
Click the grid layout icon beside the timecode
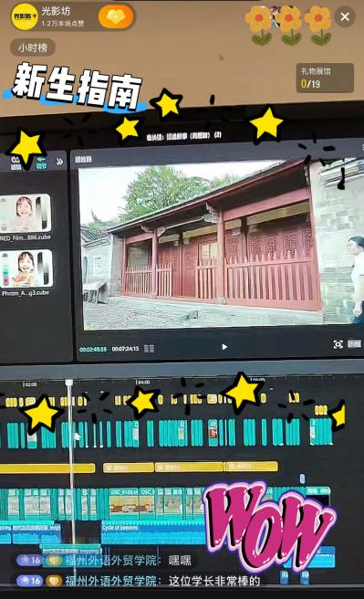(150, 349)
